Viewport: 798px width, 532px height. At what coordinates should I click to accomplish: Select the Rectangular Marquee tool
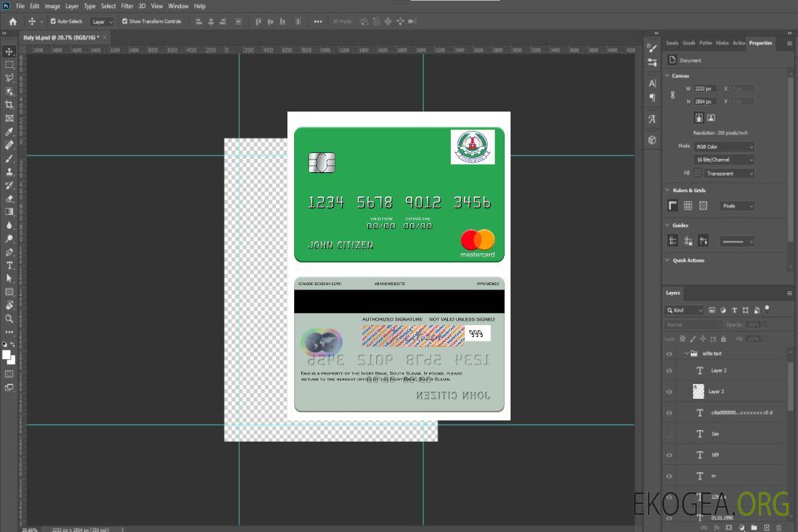pyautogui.click(x=9, y=65)
